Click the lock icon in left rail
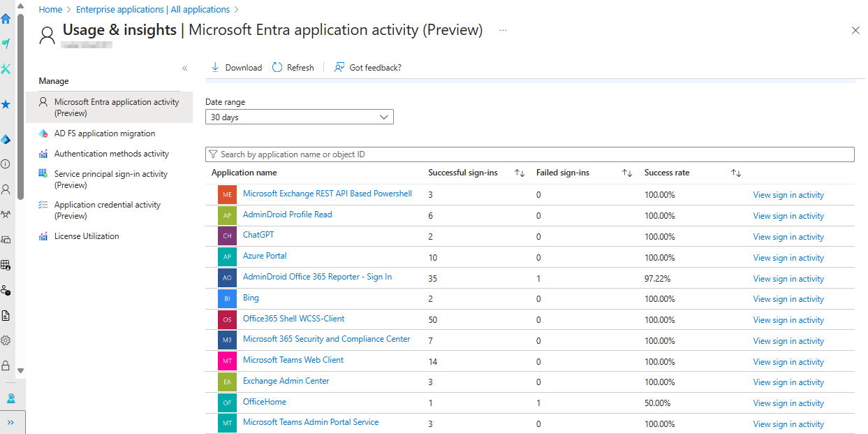This screenshot has width=868, height=434. (6, 366)
